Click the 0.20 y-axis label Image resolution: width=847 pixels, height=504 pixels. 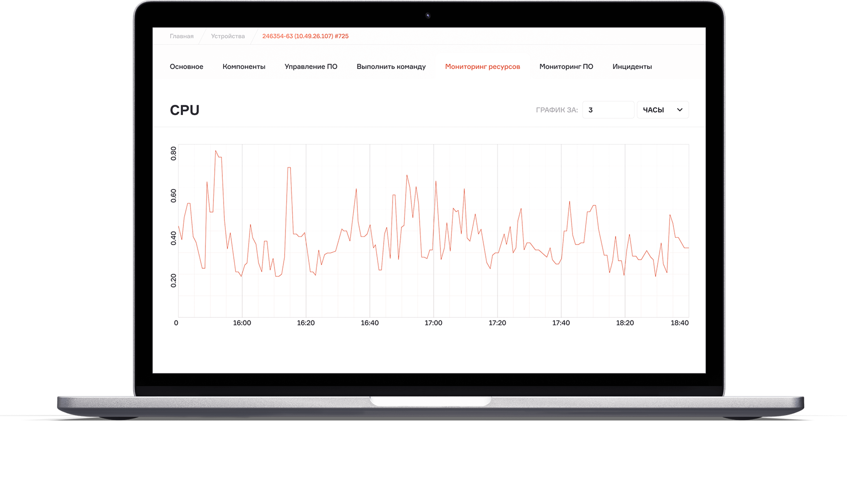coord(173,281)
